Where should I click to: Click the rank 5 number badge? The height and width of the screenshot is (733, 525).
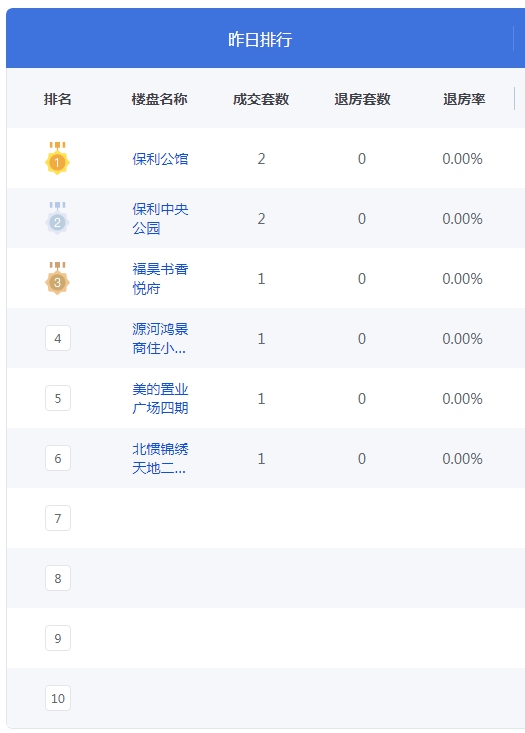point(58,398)
